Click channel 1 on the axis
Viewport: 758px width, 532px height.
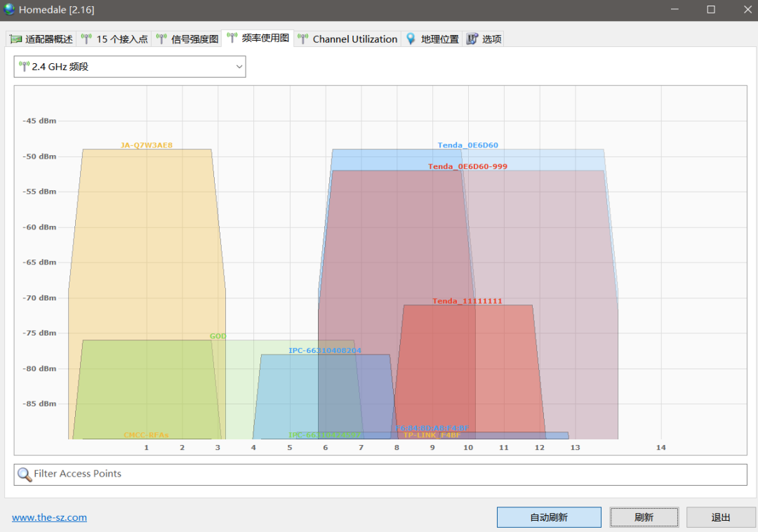point(147,448)
